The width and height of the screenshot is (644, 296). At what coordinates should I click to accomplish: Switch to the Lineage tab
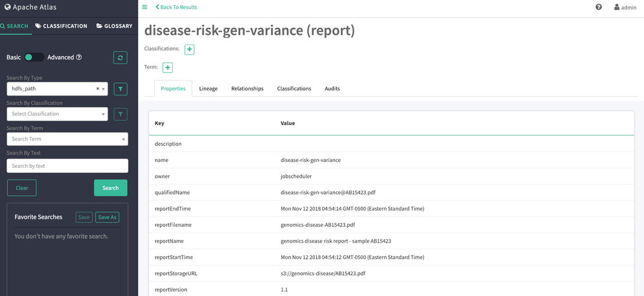pyautogui.click(x=208, y=88)
